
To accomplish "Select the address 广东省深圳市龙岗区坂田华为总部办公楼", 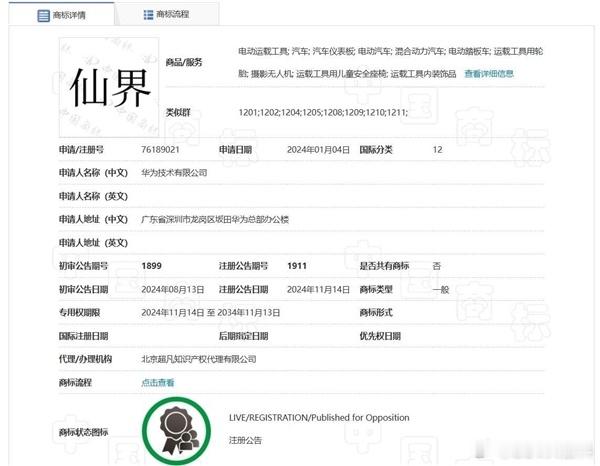I will click(215, 219).
